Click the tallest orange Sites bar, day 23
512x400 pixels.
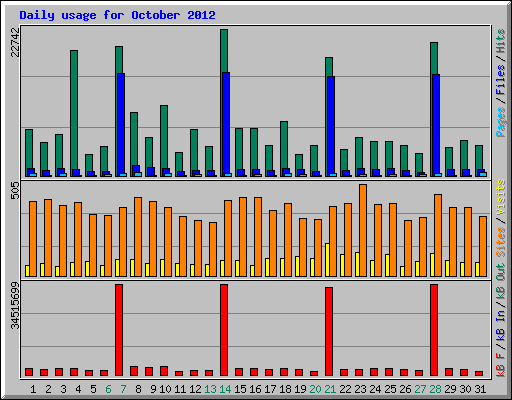coord(363,230)
